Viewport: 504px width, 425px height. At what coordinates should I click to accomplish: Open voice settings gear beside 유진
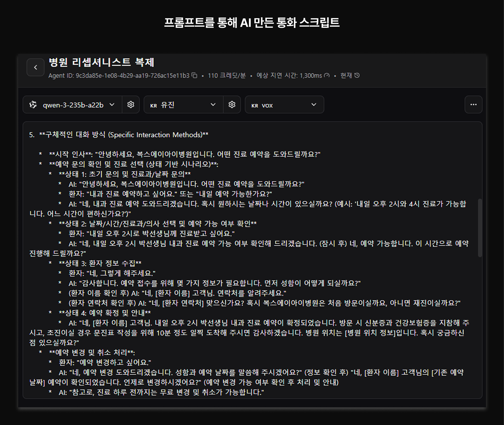232,105
